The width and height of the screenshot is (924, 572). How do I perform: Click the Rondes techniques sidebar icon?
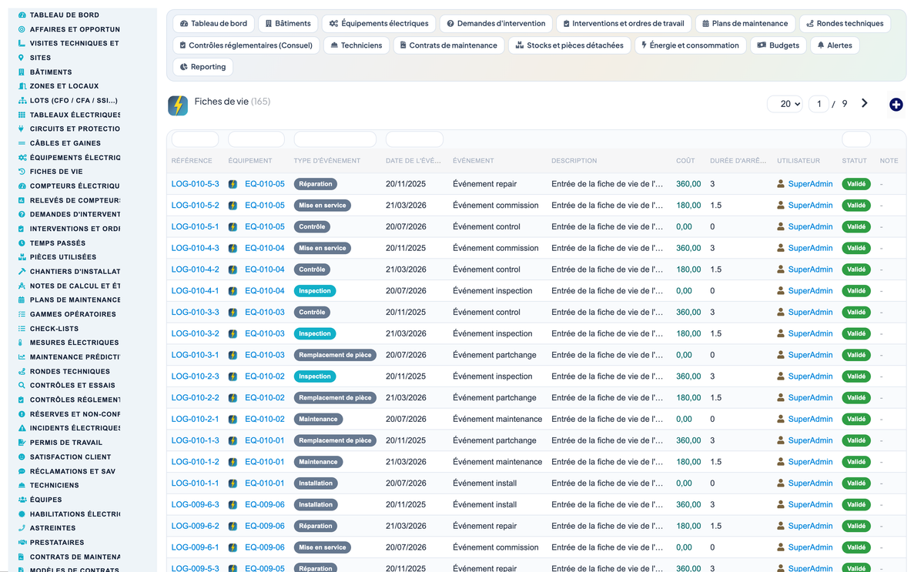click(22, 371)
